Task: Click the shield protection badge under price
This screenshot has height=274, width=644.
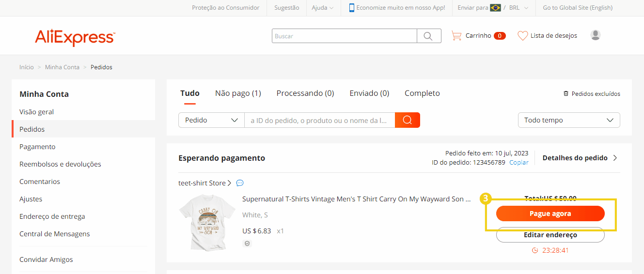Action: (247, 244)
